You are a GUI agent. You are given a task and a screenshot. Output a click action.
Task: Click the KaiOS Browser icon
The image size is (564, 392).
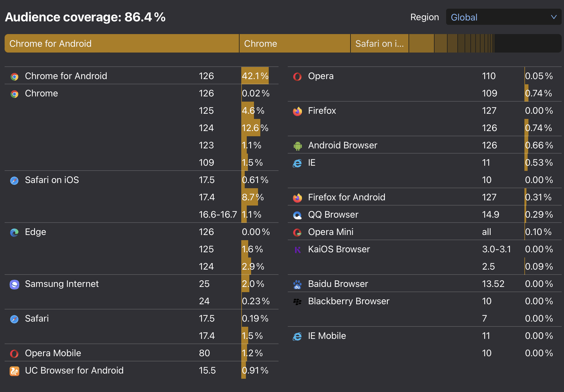[297, 250]
